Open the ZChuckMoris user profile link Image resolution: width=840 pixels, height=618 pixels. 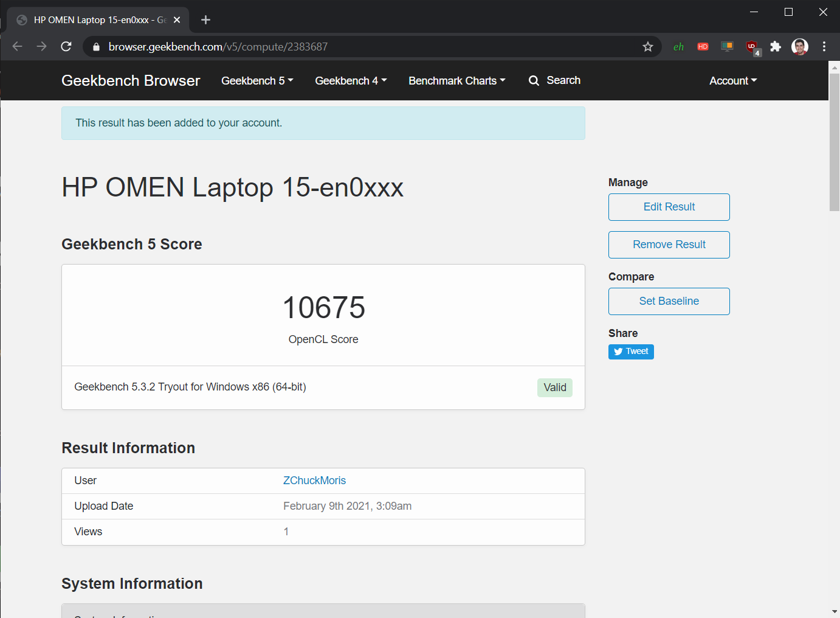314,481
